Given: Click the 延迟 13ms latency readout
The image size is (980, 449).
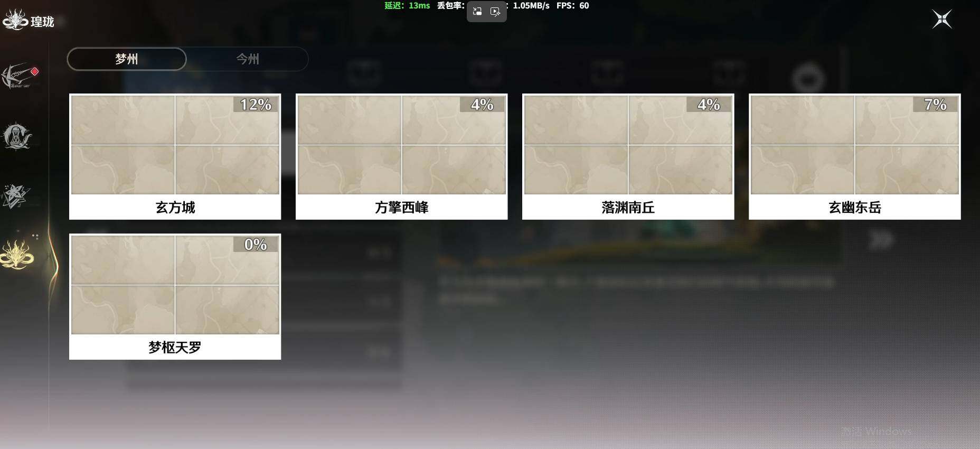Looking at the screenshot, I should coord(407,5).
